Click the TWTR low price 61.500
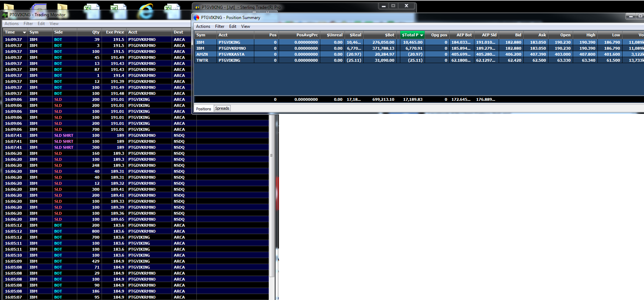Image resolution: width=644 pixels, height=300 pixels. [x=613, y=60]
